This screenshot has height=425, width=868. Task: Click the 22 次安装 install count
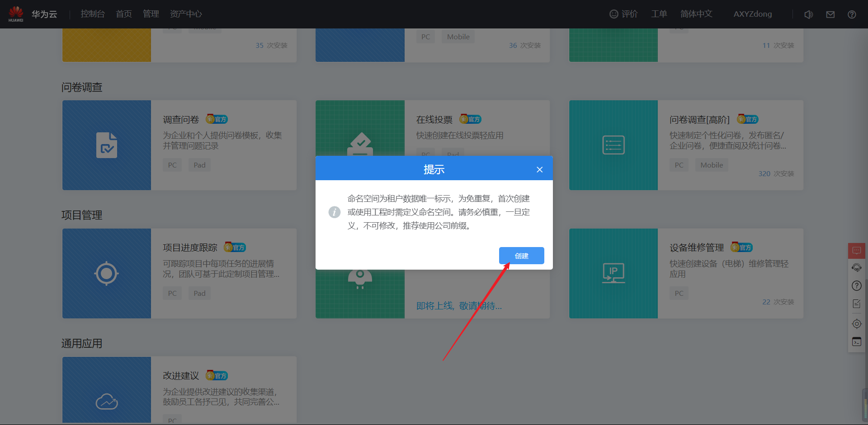click(778, 302)
